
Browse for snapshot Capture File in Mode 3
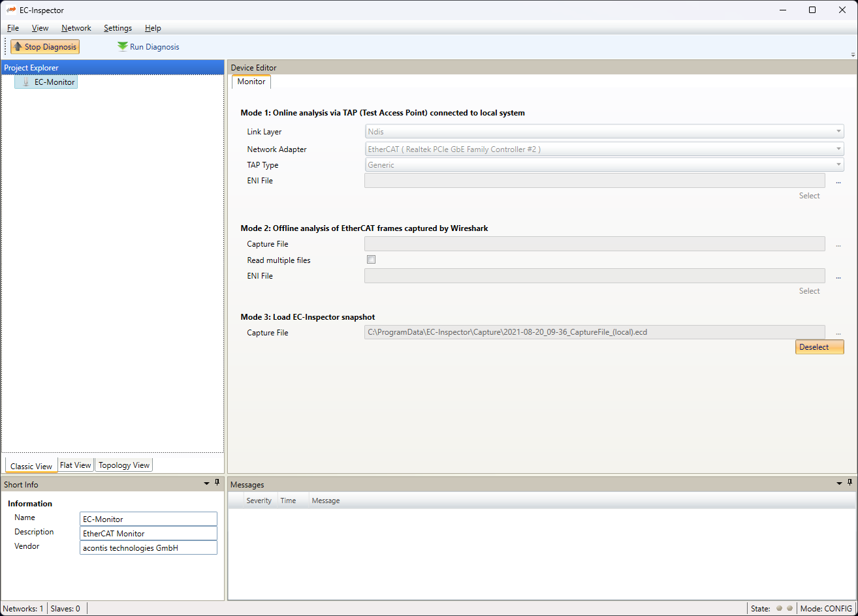(838, 333)
